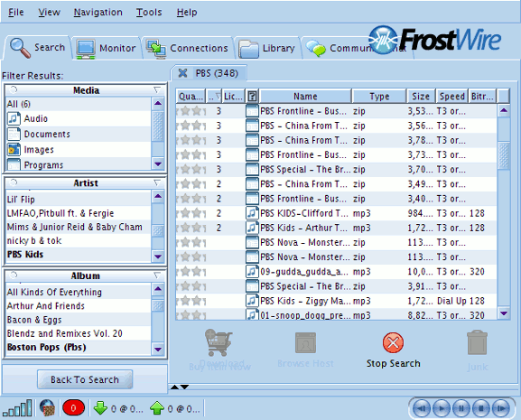Screen dimensions: 521x420
Task: Click the green download arrow status icon
Action: pyautogui.click(x=100, y=408)
